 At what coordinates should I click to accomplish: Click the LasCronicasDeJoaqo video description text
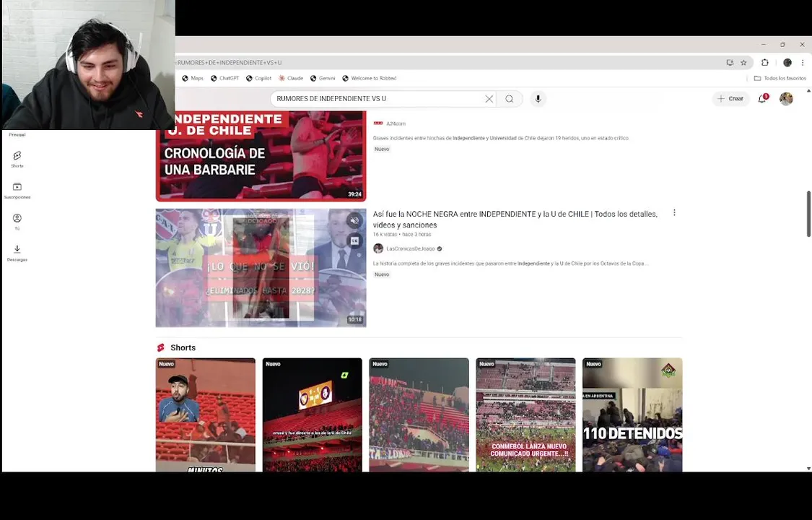[510, 264]
